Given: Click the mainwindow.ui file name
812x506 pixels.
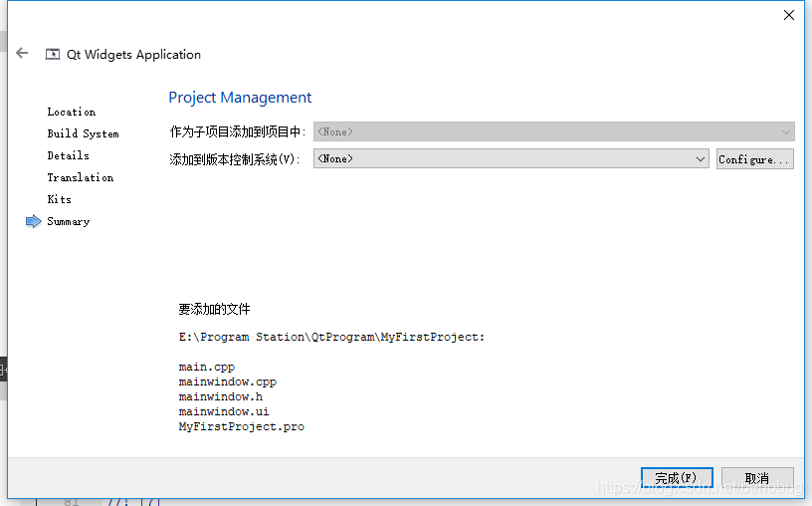Looking at the screenshot, I should 224,411.
